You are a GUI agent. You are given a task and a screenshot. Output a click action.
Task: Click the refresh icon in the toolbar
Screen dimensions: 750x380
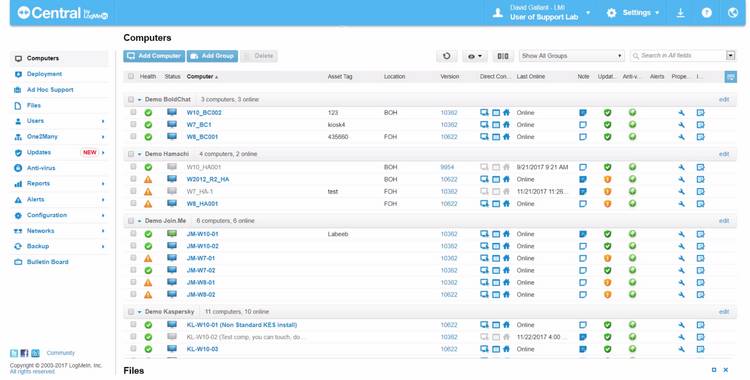point(446,56)
